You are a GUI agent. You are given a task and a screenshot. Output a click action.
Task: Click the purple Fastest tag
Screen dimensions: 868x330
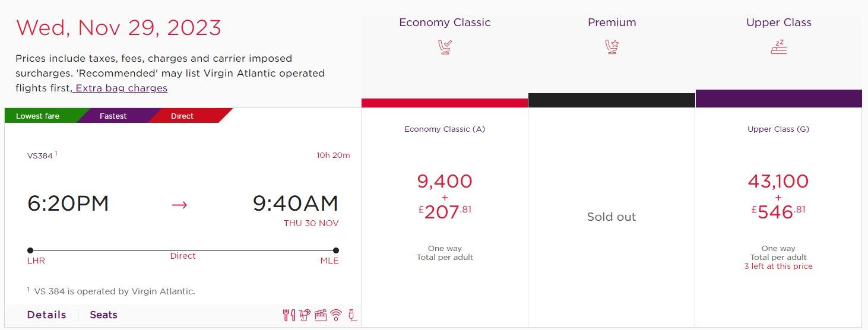113,116
